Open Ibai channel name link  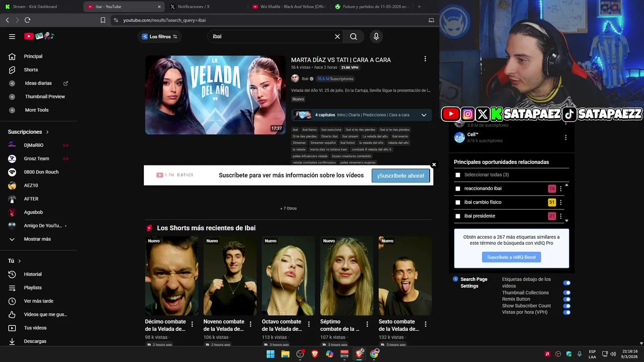305,79
